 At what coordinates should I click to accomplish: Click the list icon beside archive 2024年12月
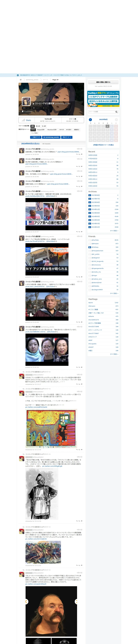tap(90, 210)
